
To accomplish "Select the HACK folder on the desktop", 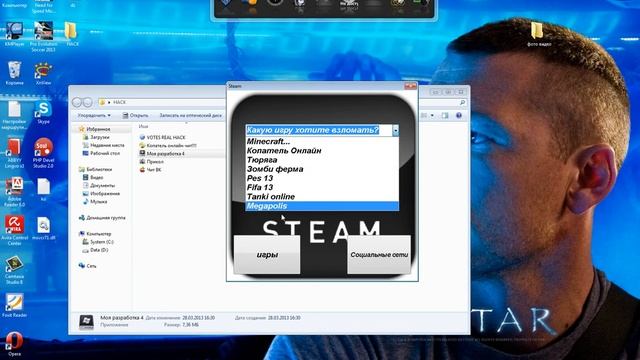I will 72,33.
